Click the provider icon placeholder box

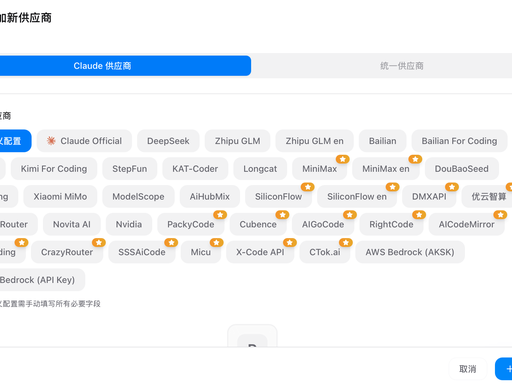pyautogui.click(x=252, y=336)
